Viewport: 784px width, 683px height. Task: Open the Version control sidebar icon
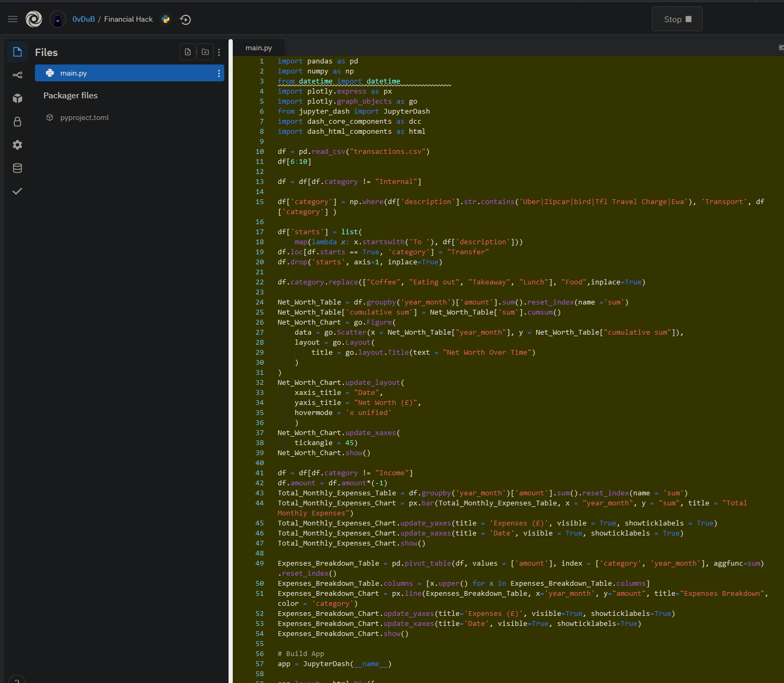click(x=17, y=75)
